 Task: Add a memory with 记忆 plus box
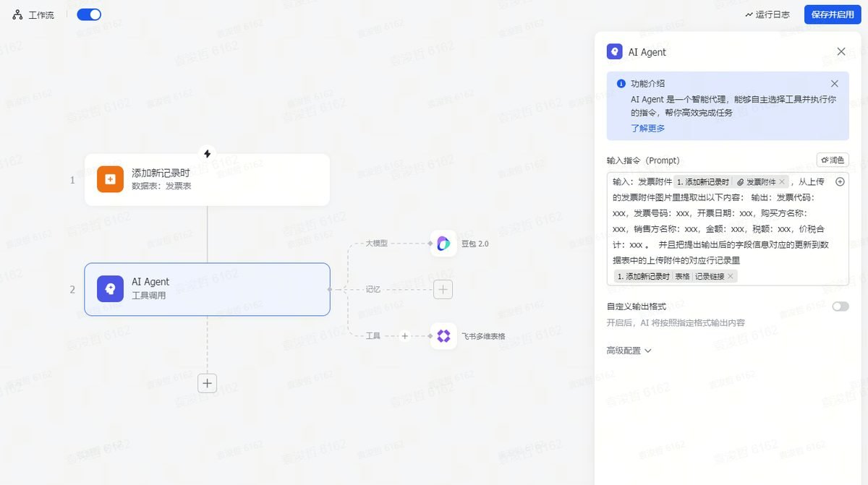point(443,290)
